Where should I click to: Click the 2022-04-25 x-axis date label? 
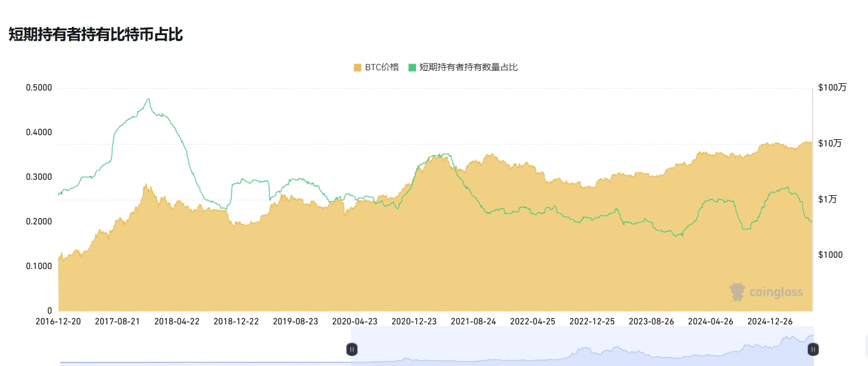click(x=533, y=321)
